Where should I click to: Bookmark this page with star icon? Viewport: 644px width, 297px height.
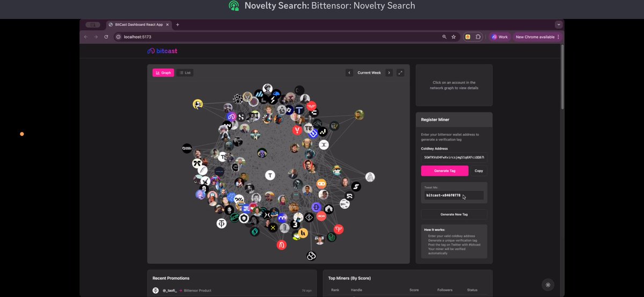453,37
